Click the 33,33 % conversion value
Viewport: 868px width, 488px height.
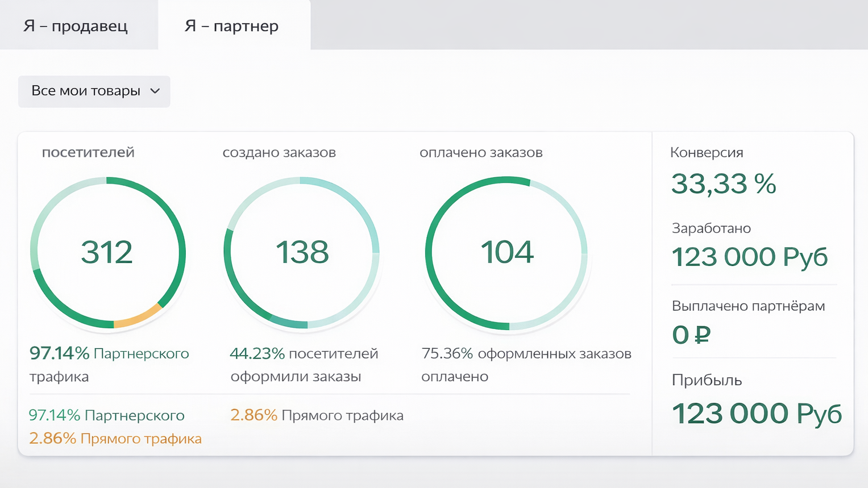[723, 183]
